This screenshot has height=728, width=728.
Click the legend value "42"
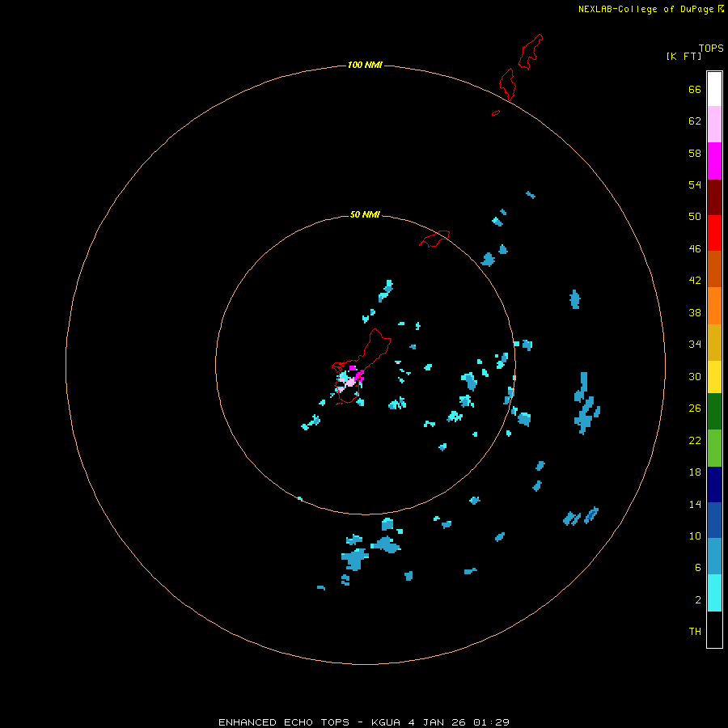point(695,281)
